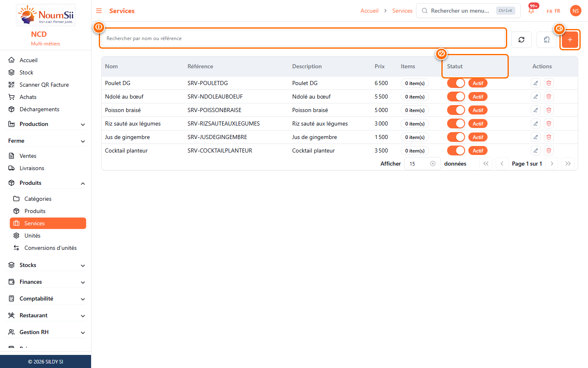The image size is (588, 368).
Task: Open the notifications bell
Action: click(531, 11)
